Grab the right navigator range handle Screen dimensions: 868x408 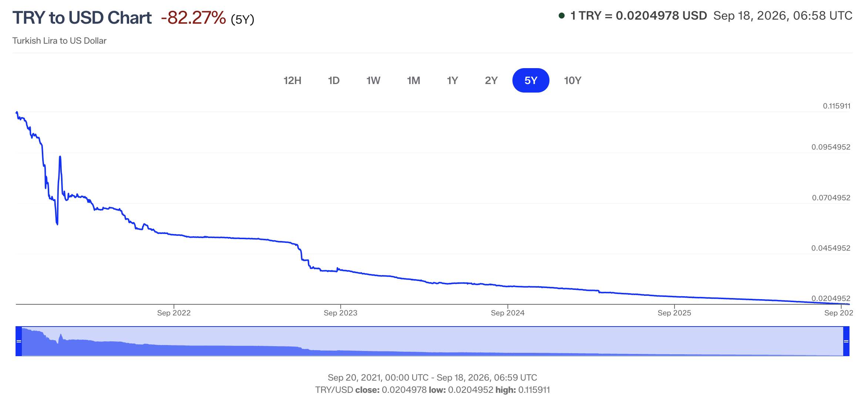point(846,341)
